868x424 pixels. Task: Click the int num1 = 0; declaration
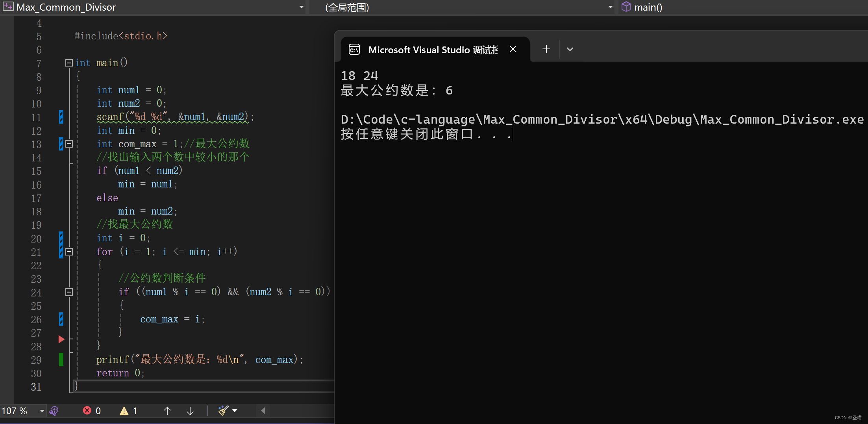coord(131,90)
